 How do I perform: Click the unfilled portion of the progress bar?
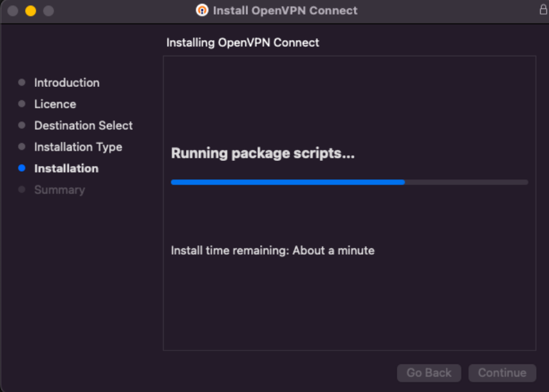pyautogui.click(x=467, y=182)
